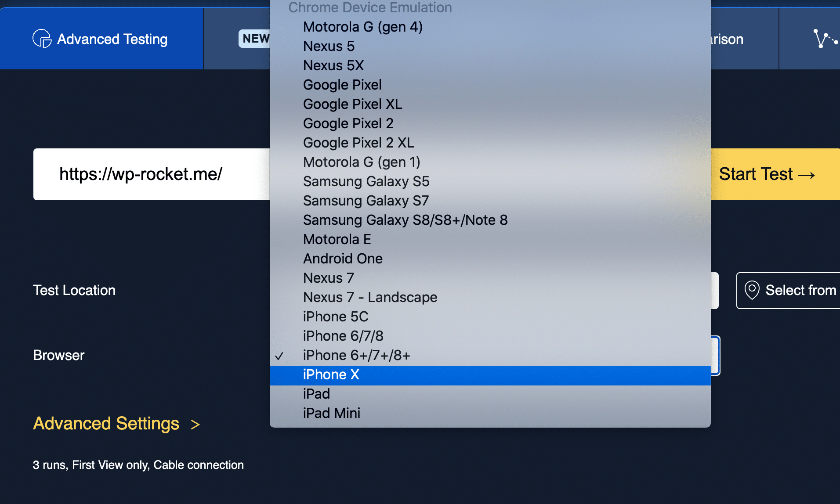The width and height of the screenshot is (840, 504).
Task: Pick Google Pixel 2 XL
Action: click(x=490, y=143)
